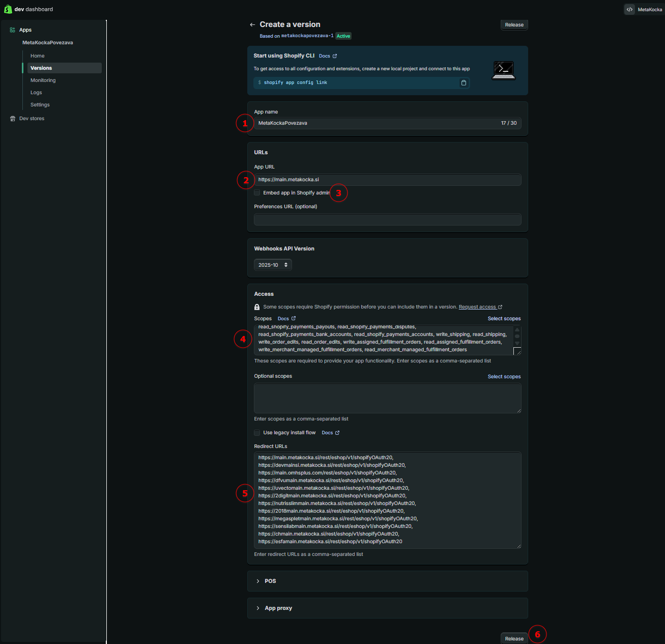Click the Apps sidebar item
The width and height of the screenshot is (665, 644).
(x=25, y=30)
